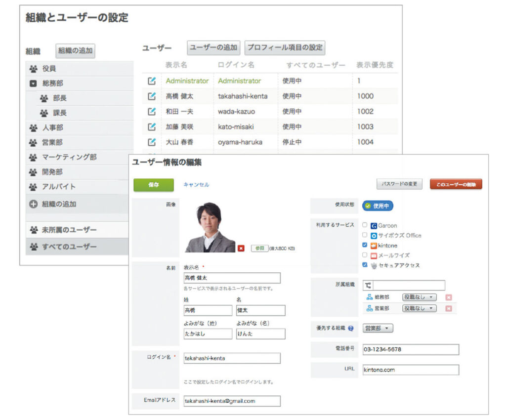Screen dimensions: 506x420
Task: Remove 営業部 from 所属組織 with red X
Action: (448, 309)
